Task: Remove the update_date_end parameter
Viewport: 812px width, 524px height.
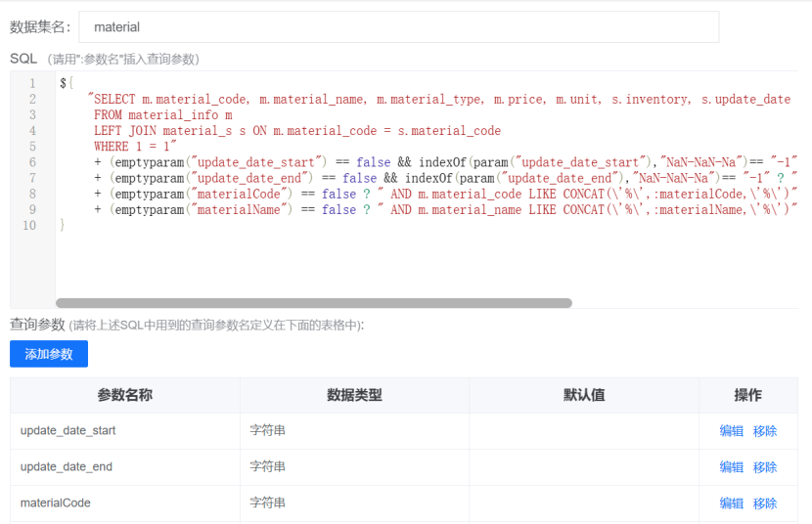Action: (765, 467)
